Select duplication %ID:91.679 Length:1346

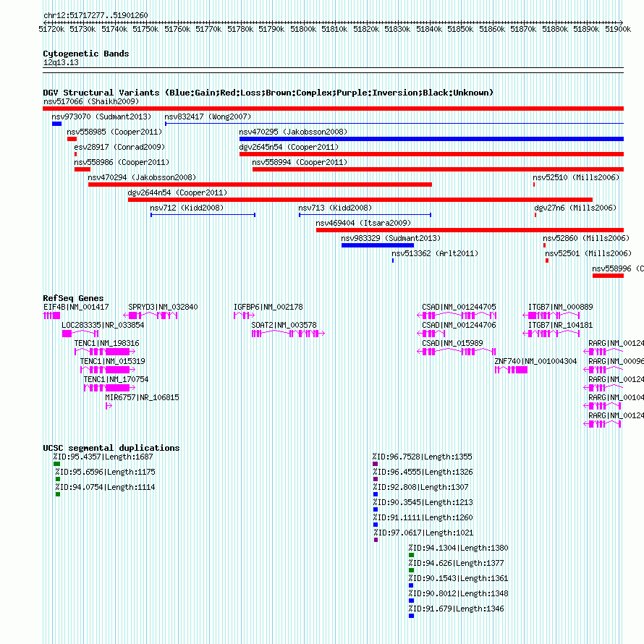tap(411, 616)
